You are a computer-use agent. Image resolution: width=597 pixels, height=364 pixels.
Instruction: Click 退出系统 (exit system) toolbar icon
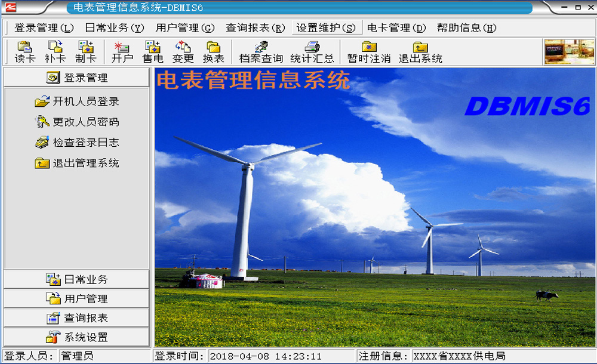[x=420, y=51]
